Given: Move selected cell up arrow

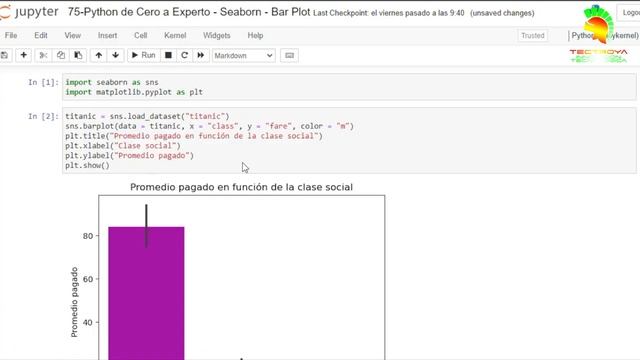Looking at the screenshot, I should [x=98, y=55].
